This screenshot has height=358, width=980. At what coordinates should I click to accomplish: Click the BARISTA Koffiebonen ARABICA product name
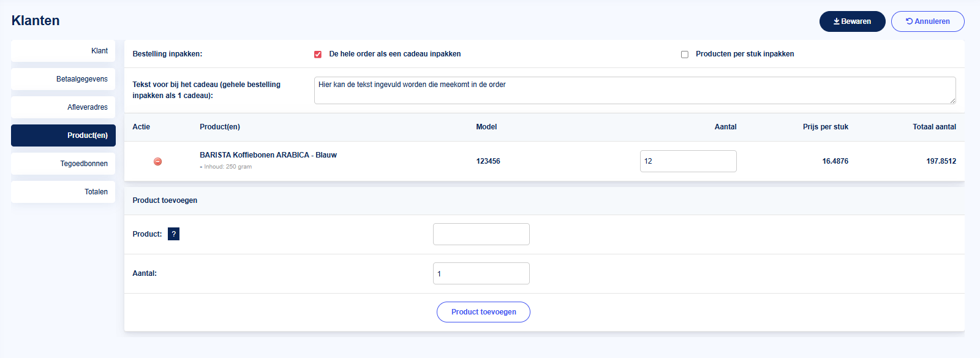268,155
